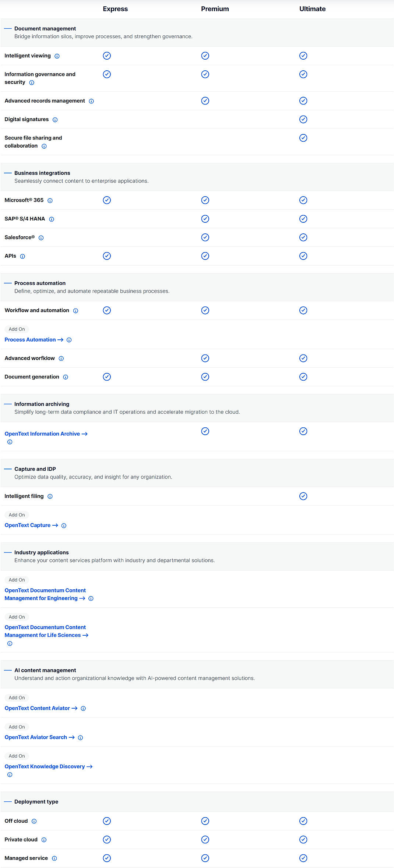Click Add On badge above OpenText Aviator Search
This screenshot has height=868, width=394.
coord(17,727)
